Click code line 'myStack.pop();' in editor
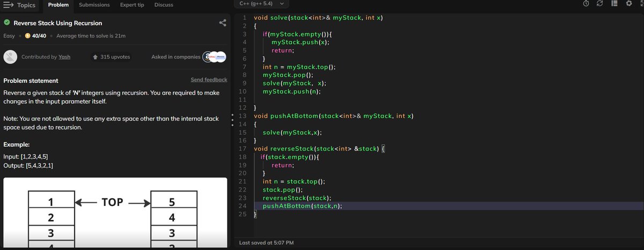644x250 pixels. pyautogui.click(x=288, y=75)
